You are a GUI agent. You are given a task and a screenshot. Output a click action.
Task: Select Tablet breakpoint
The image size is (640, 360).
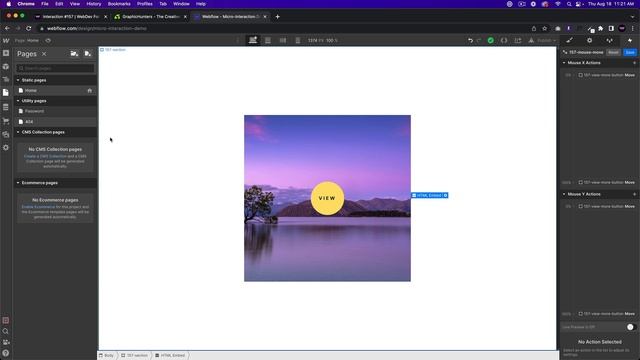(268, 40)
